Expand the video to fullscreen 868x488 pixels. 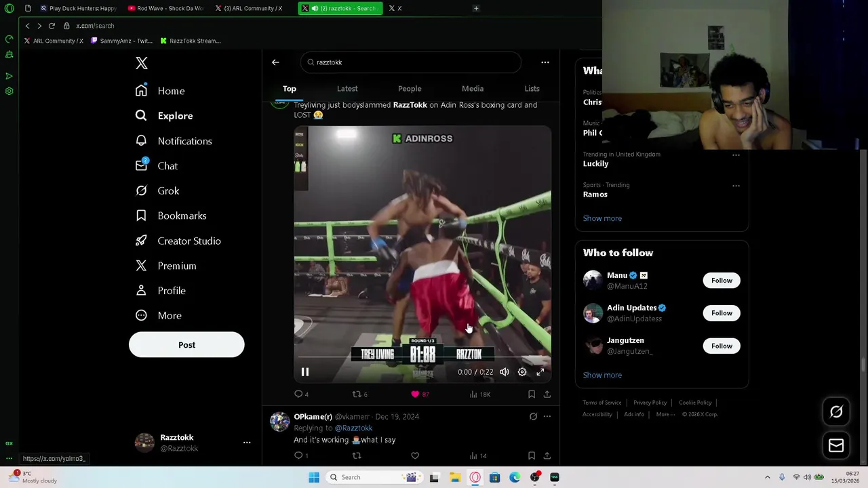tap(540, 372)
